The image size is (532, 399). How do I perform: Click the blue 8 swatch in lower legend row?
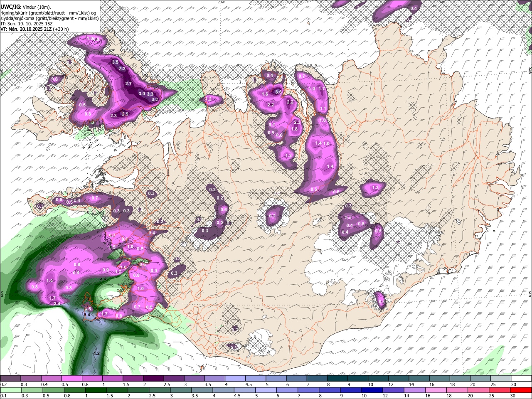pyautogui.click(x=330, y=390)
